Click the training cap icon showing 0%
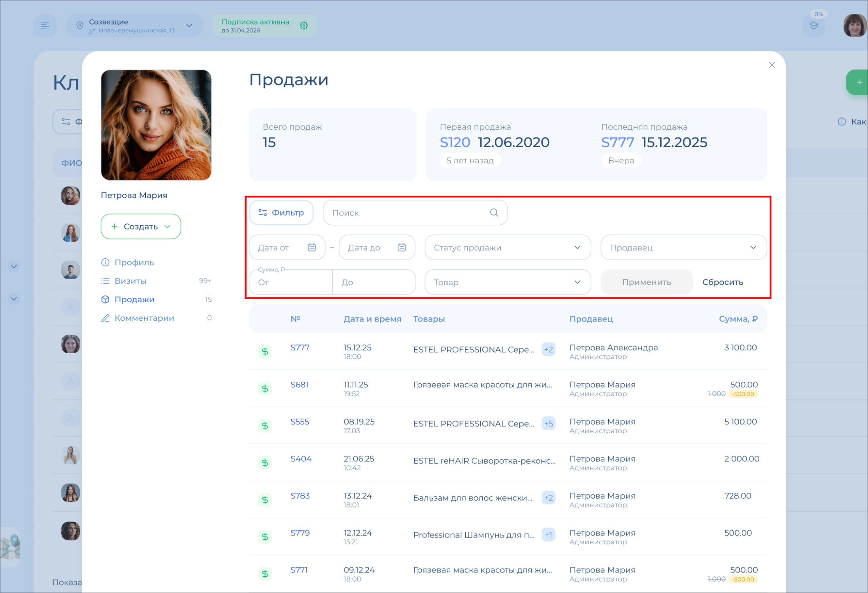Screen dimensions: 868x593 pyautogui.click(x=813, y=26)
